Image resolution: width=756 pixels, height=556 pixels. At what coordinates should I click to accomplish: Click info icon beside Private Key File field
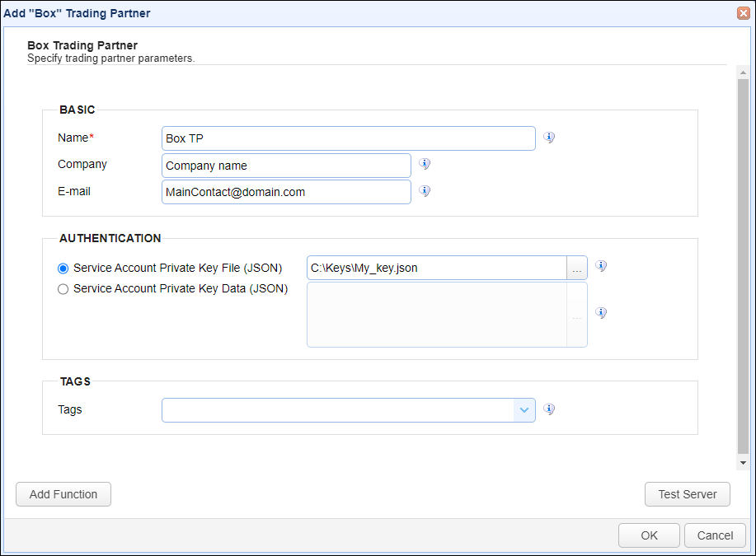(x=601, y=265)
